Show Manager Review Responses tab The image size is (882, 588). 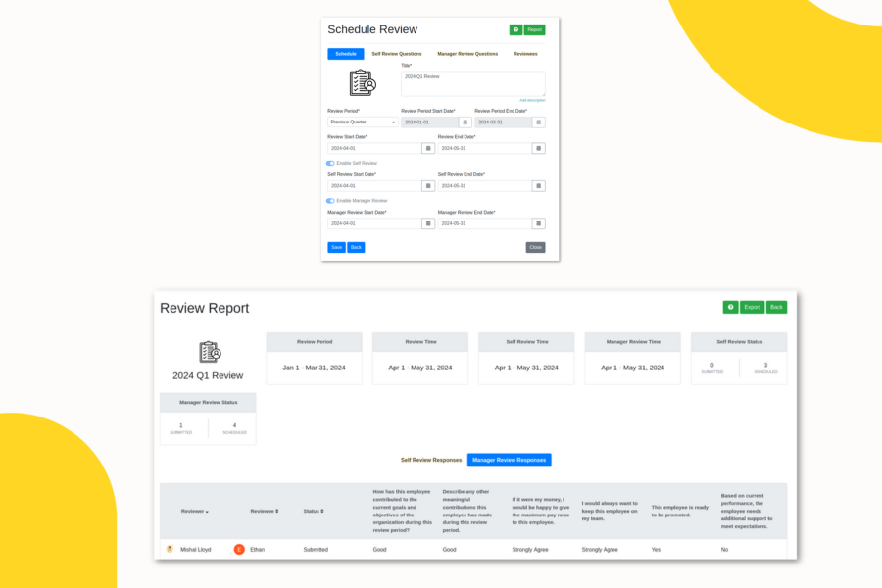coord(509,461)
